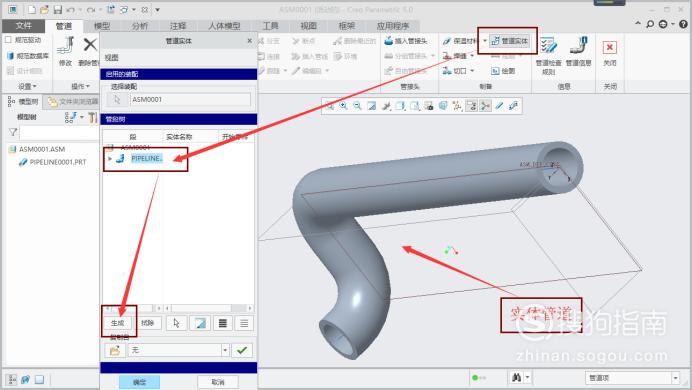Viewport: 692px width, 390px height.
Task: Close the 管道实体 dialog
Action: (x=249, y=41)
